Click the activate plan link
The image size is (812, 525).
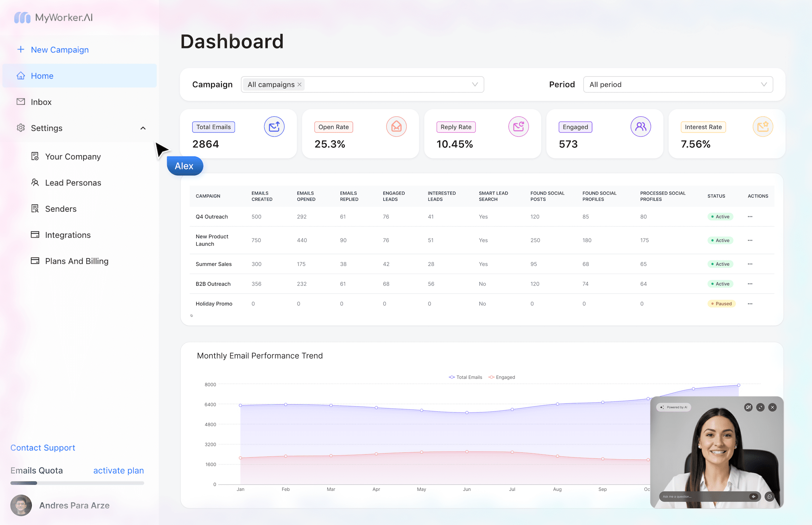[118, 470]
